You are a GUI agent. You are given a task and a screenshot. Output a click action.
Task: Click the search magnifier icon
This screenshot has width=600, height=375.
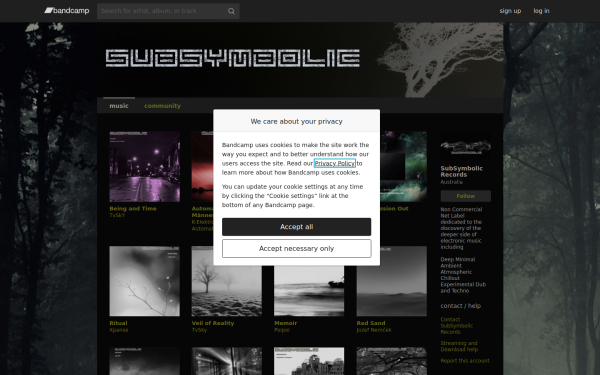point(231,11)
